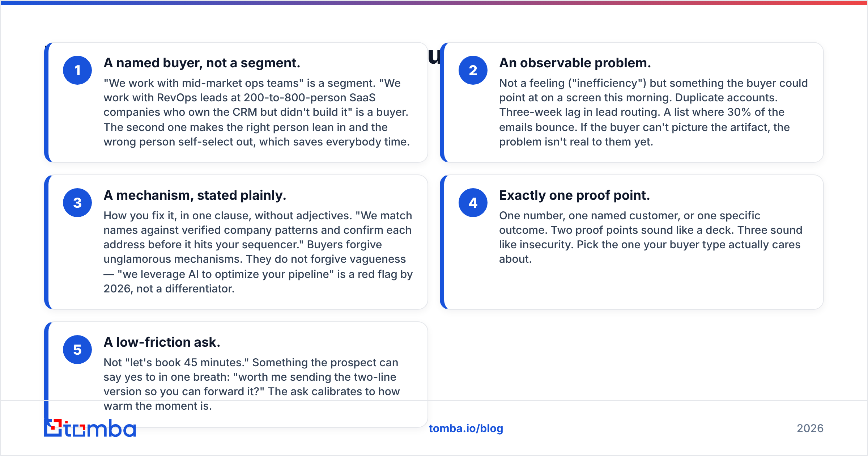Screen dimensions: 868x456
Task: Click the blue number 2 circle badge
Action: click(473, 70)
